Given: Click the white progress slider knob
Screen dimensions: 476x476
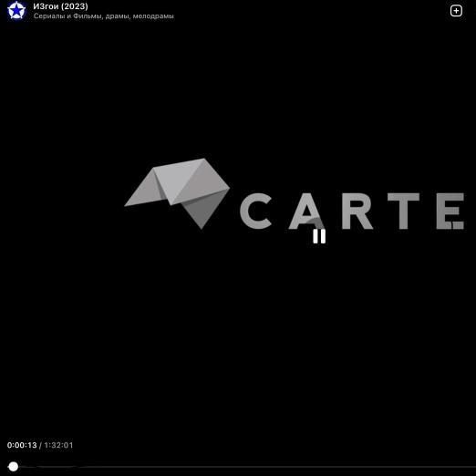Looking at the screenshot, I should [x=13, y=466].
